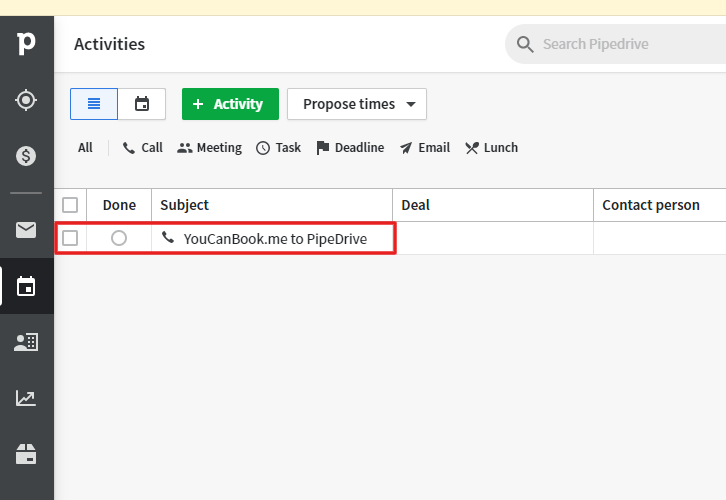
Task: Sort by Done column header
Action: (x=119, y=205)
